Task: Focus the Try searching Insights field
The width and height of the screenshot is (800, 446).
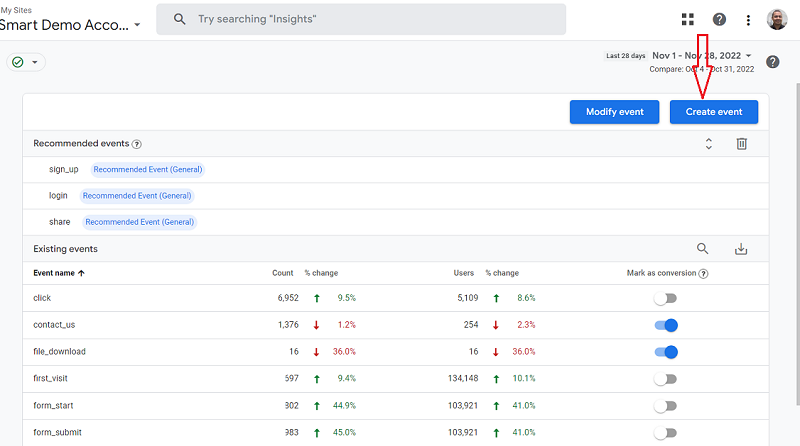Action: pos(361,19)
